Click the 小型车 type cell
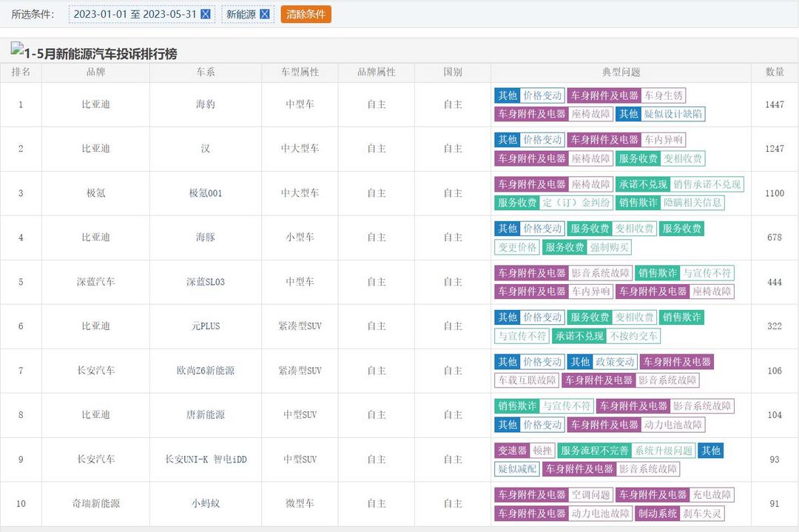The image size is (799, 532). (x=300, y=238)
